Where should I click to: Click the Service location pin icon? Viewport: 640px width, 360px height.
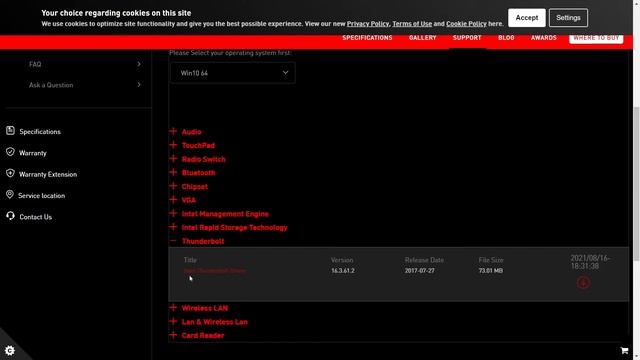10,194
